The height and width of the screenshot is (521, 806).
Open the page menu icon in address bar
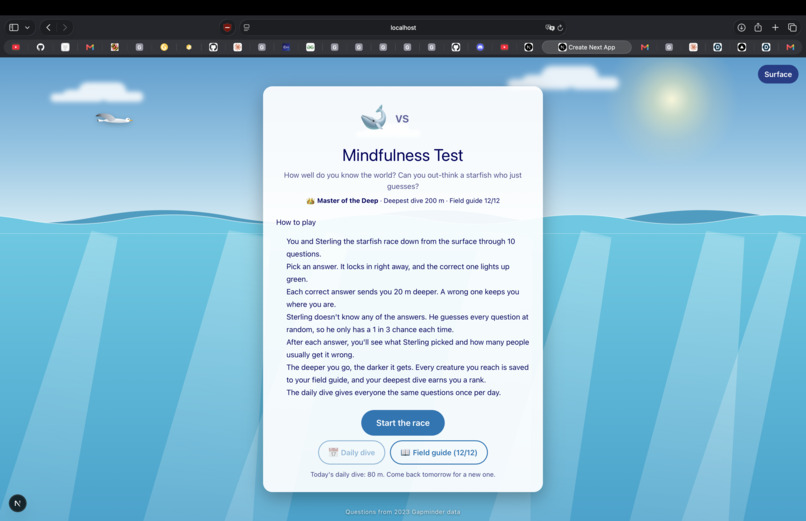click(247, 28)
